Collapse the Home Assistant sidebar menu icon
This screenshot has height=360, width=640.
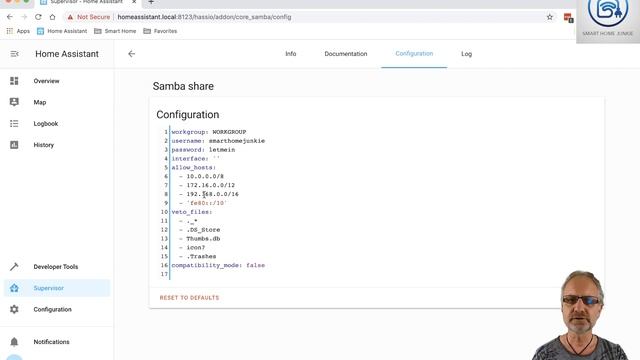(x=14, y=54)
